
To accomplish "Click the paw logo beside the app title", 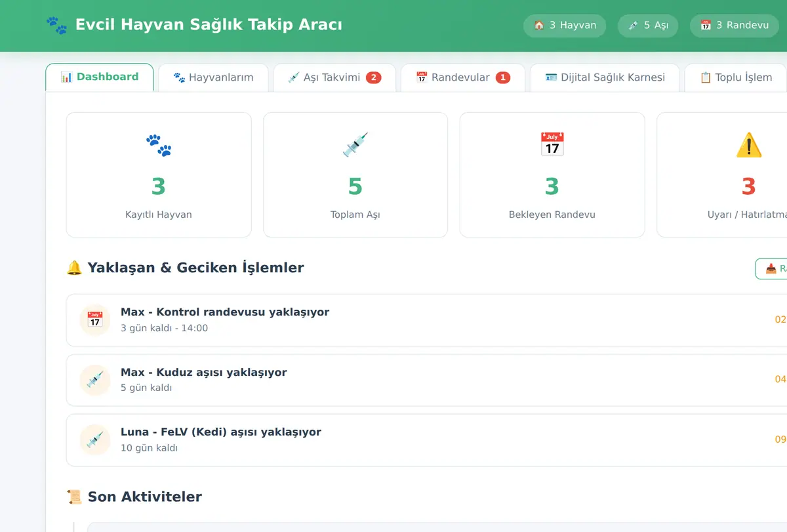I will tap(57, 26).
